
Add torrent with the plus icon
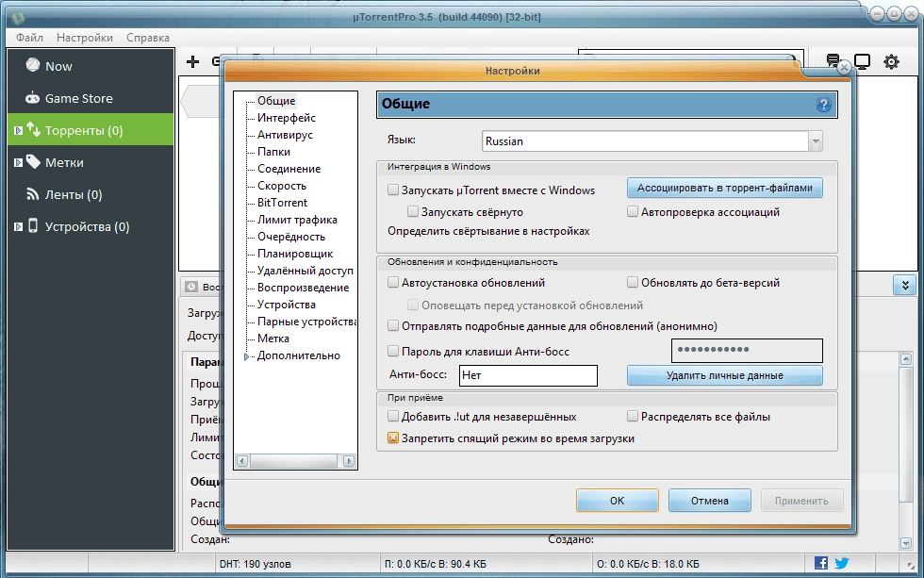pyautogui.click(x=192, y=62)
